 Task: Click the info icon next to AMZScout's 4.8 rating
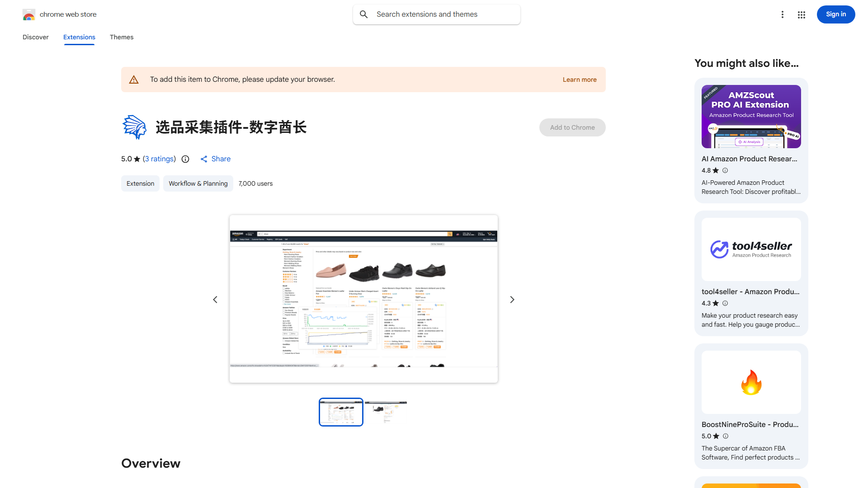coord(725,170)
